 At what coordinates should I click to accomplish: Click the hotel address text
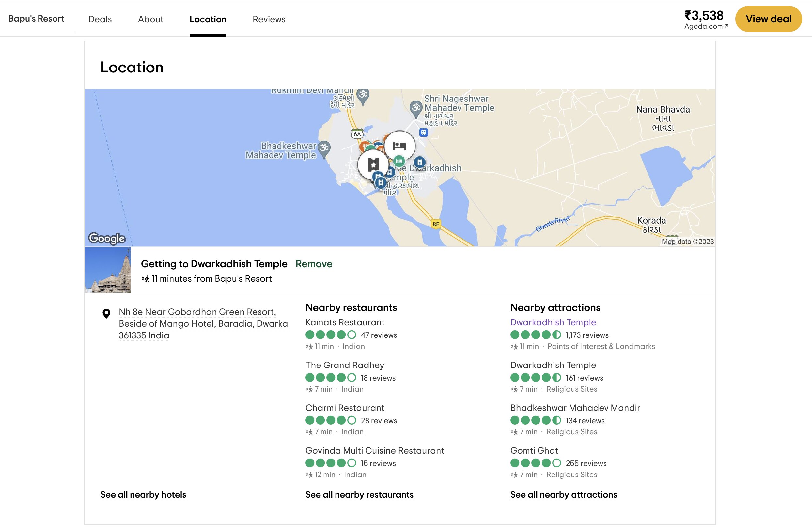pyautogui.click(x=203, y=323)
